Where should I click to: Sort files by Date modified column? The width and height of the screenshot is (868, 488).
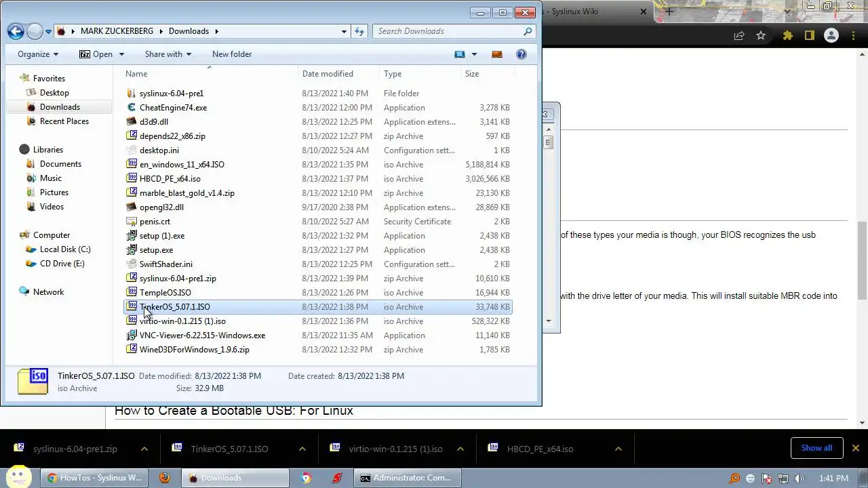pos(338,74)
